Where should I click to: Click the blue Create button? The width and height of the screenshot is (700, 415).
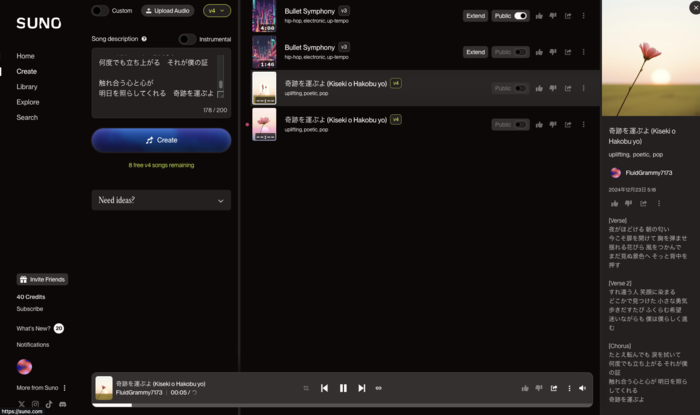coord(161,140)
